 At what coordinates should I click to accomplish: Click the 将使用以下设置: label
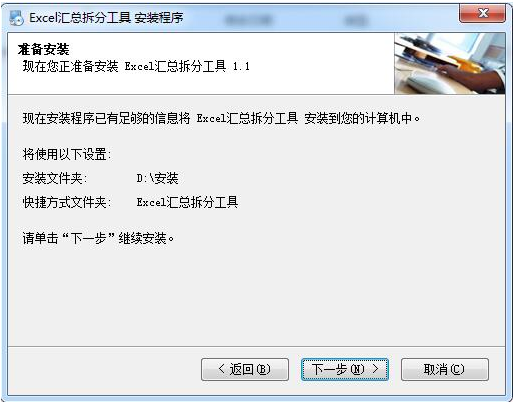67,154
